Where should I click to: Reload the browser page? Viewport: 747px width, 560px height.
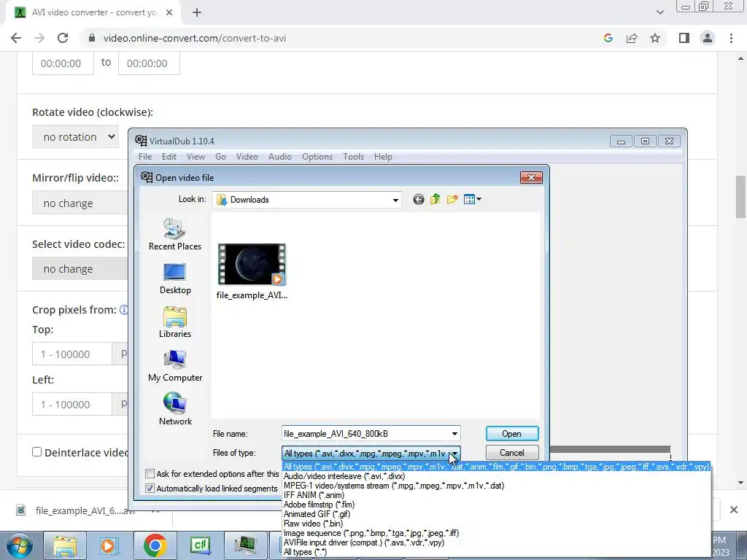63,38
